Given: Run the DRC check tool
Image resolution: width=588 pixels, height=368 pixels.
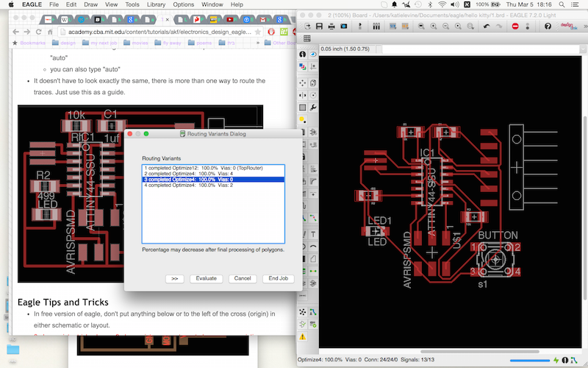Looking at the screenshot, I should coord(313,324).
